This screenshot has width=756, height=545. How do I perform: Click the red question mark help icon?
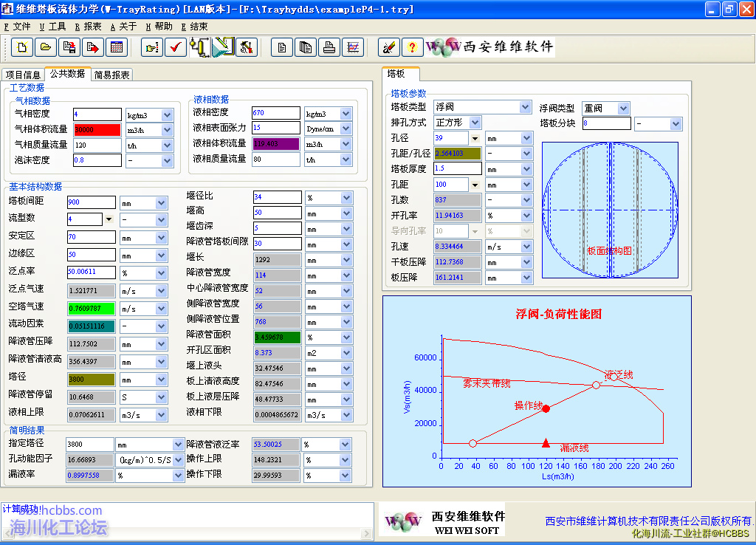point(411,47)
